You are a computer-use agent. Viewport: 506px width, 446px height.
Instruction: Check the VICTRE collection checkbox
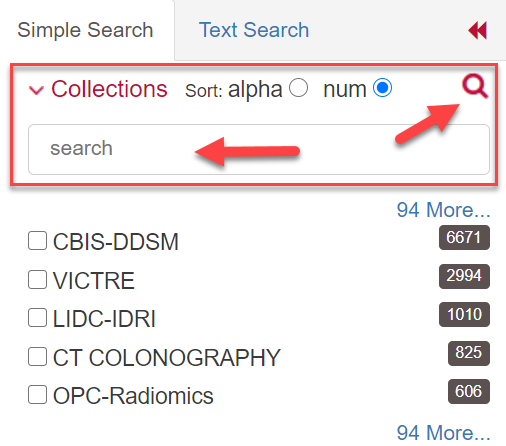[x=37, y=279]
